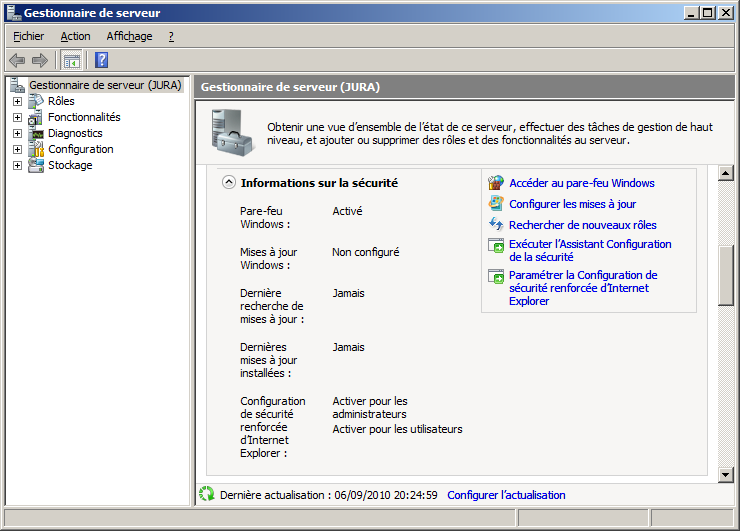Click the search new roles icon
The width and height of the screenshot is (740, 531).
pyautogui.click(x=496, y=225)
